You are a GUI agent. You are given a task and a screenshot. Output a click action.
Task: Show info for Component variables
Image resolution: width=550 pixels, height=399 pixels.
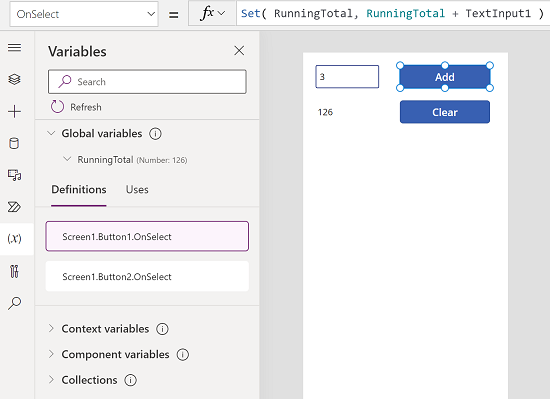[182, 354]
